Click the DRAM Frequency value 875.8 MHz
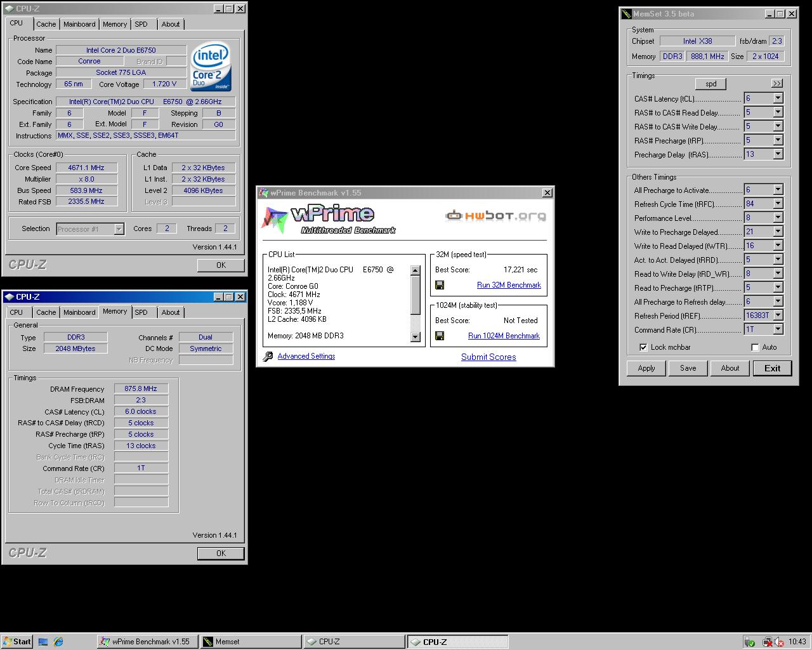 141,388
